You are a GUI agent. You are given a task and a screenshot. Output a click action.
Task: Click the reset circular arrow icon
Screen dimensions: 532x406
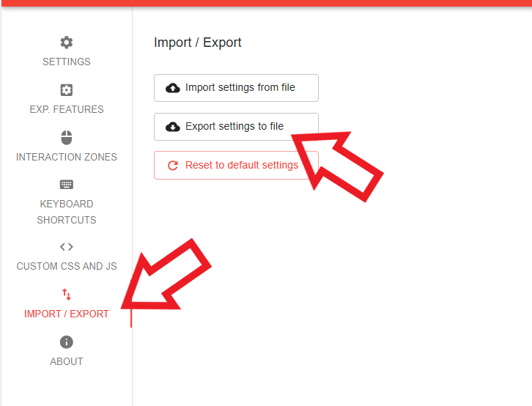(173, 165)
